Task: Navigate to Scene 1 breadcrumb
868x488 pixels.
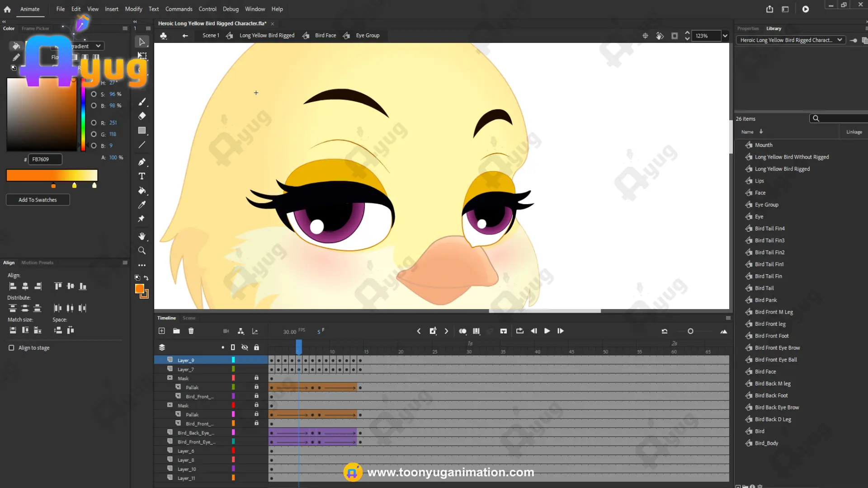Action: (x=211, y=35)
